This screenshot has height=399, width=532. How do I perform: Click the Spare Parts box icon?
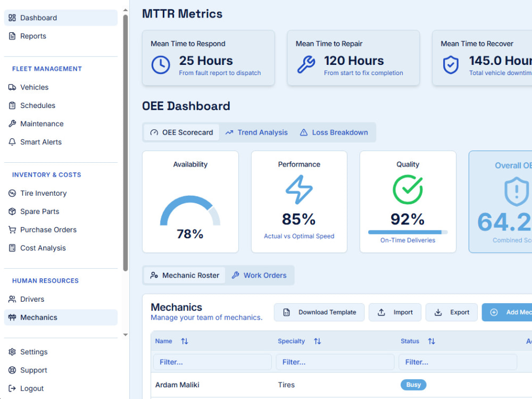point(12,212)
